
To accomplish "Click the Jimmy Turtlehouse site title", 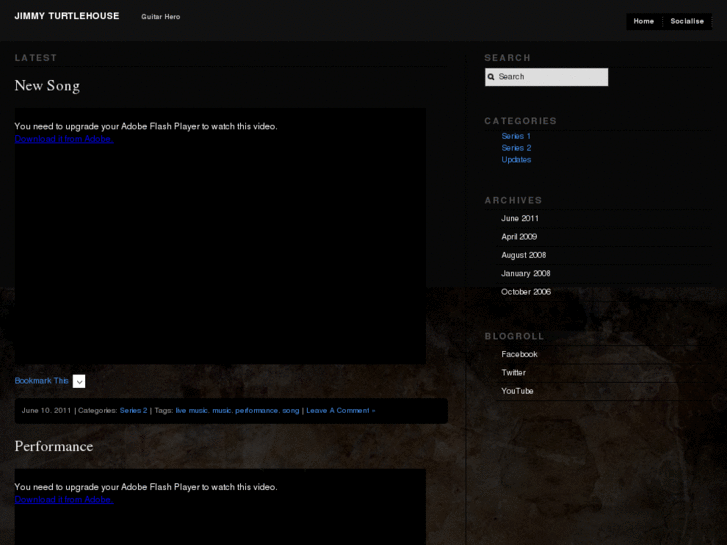I will 67,16.
